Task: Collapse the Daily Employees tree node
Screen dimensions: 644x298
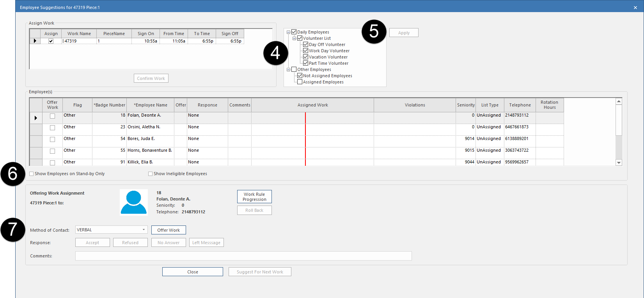Action: [x=289, y=32]
